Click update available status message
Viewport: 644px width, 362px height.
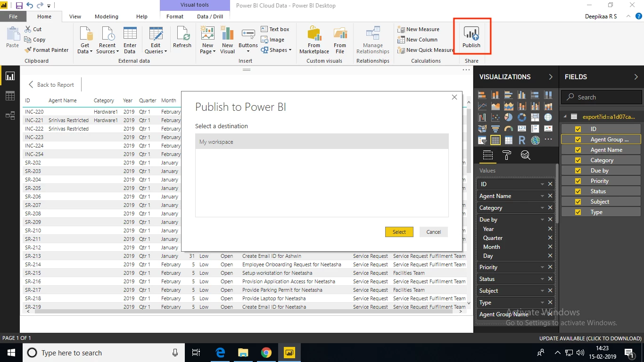pos(590,338)
